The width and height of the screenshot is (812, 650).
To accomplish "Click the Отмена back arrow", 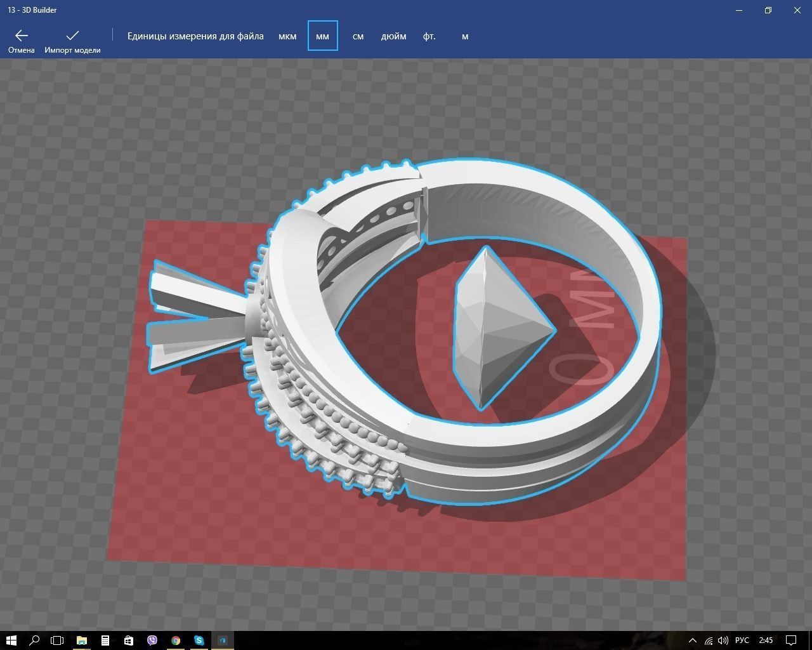I will point(22,36).
